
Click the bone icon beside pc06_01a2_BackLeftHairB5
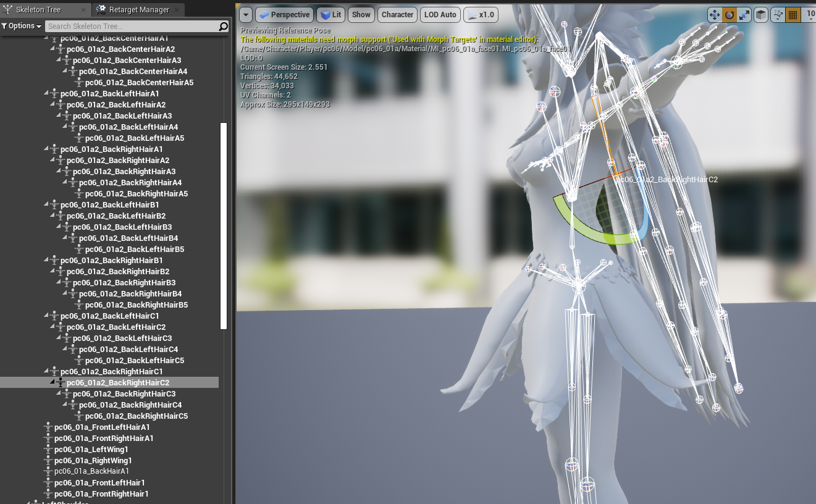coord(79,250)
